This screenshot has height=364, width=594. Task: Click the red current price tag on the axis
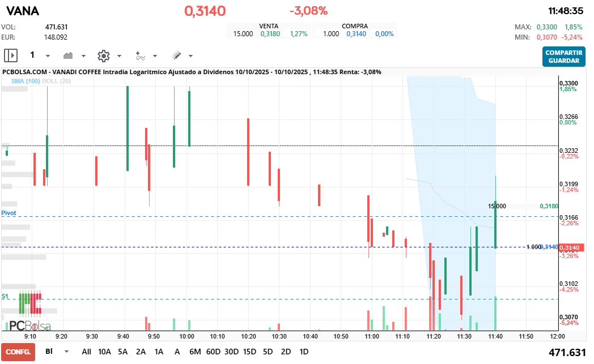[x=571, y=248]
